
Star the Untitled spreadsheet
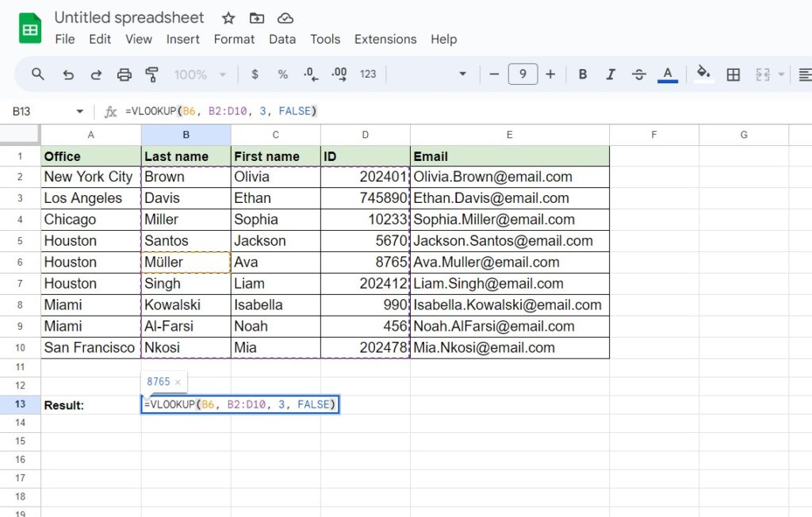228,17
